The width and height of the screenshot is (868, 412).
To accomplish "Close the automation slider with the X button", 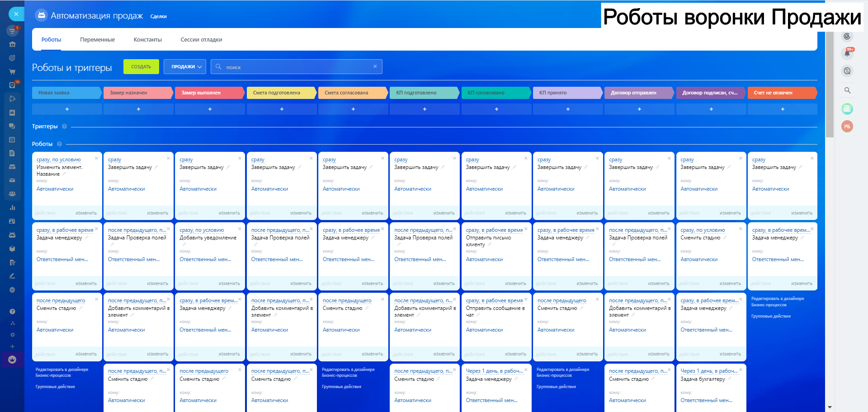I will tap(16, 14).
